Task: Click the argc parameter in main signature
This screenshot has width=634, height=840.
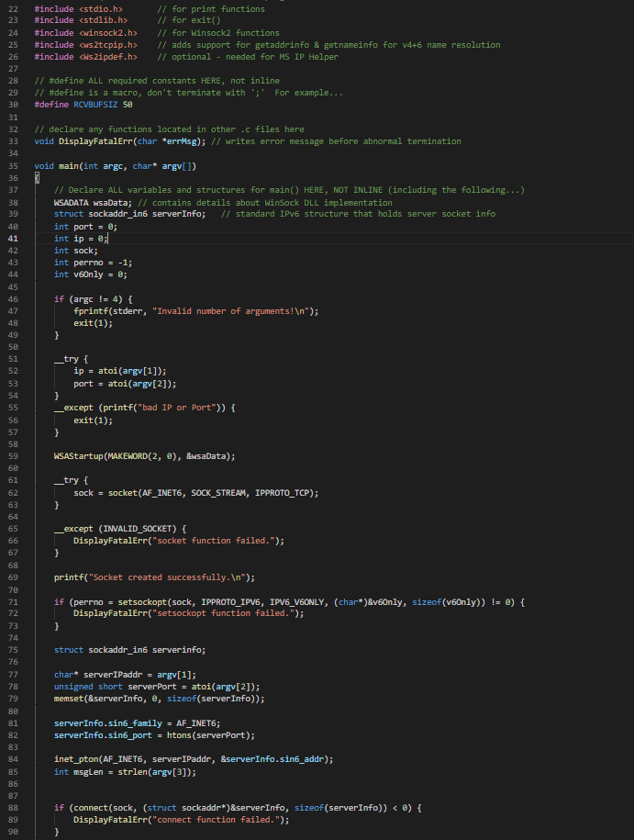Action: 113,166
